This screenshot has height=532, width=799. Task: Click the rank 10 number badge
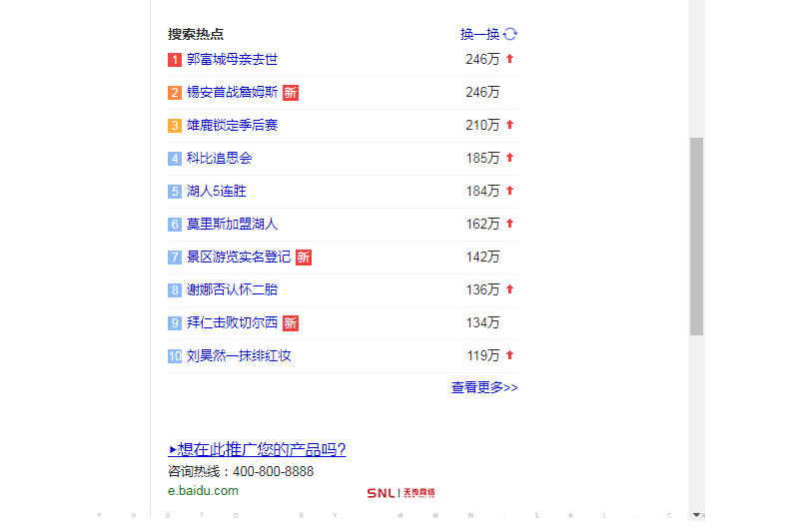tap(174, 356)
